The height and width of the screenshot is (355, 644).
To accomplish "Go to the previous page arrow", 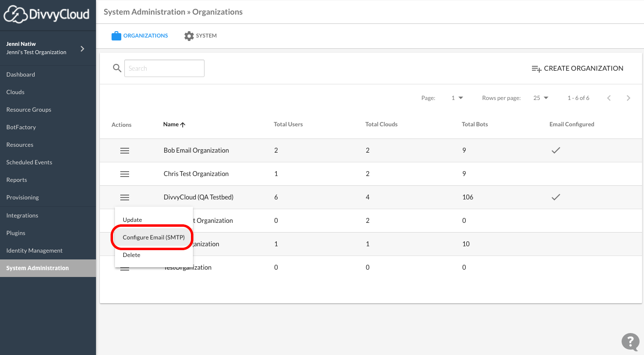I will (609, 98).
